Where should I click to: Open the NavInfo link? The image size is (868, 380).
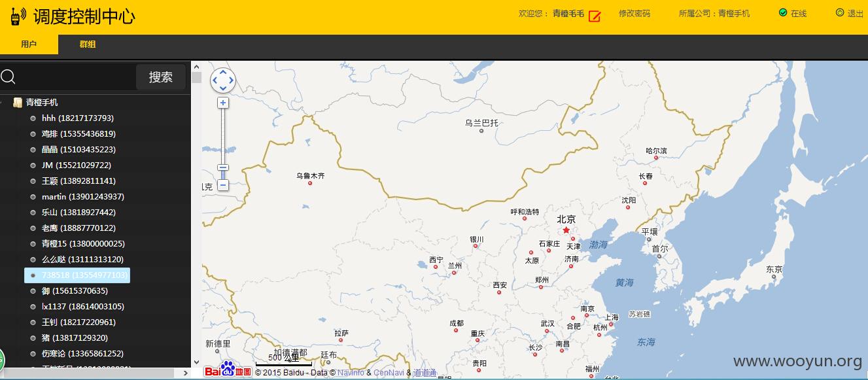pos(351,373)
